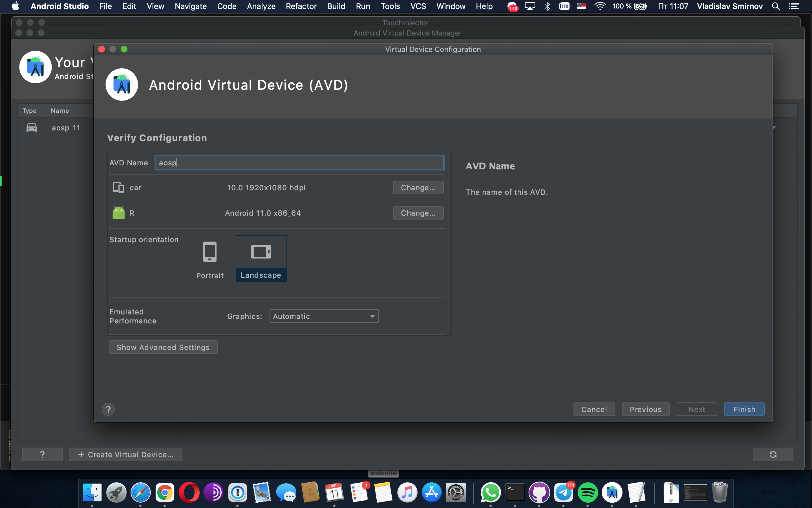Image resolution: width=812 pixels, height=508 pixels.
Task: Click the question mark button in AVD Manager
Action: pos(42,454)
